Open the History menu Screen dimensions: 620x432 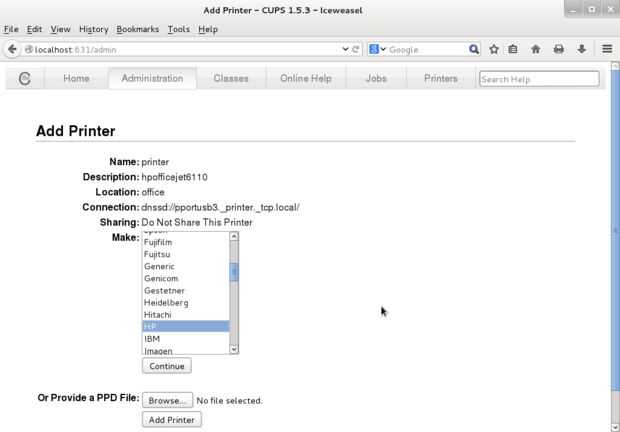click(x=94, y=29)
